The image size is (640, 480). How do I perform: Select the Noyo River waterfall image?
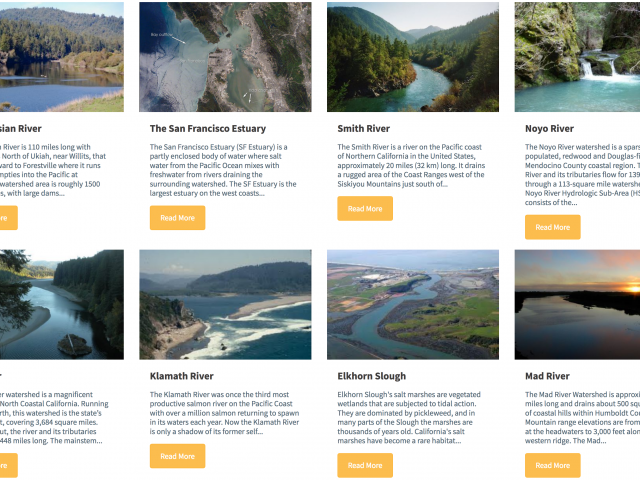click(x=577, y=57)
